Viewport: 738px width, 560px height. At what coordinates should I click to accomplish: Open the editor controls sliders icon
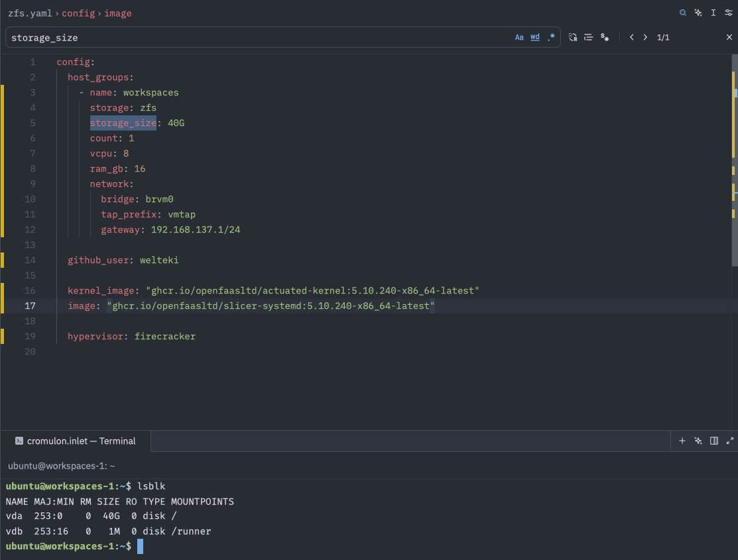(x=729, y=13)
